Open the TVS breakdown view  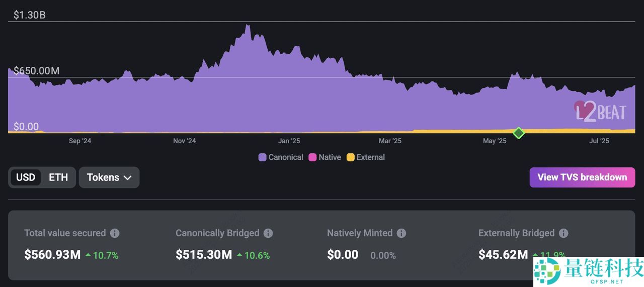(582, 177)
